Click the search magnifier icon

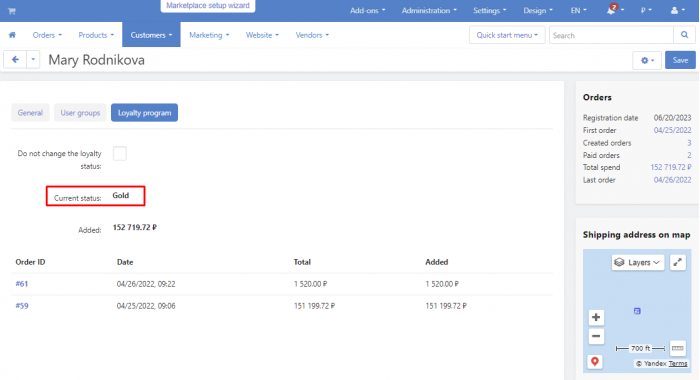click(684, 35)
